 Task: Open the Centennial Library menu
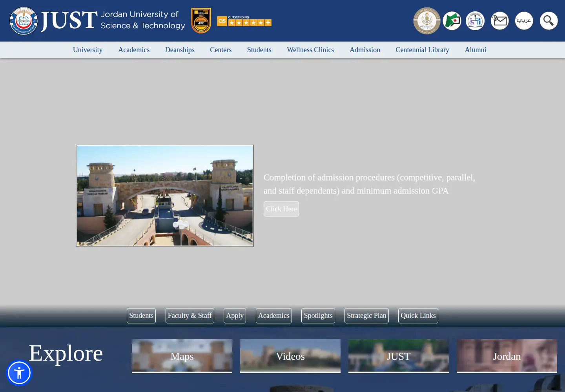click(422, 50)
